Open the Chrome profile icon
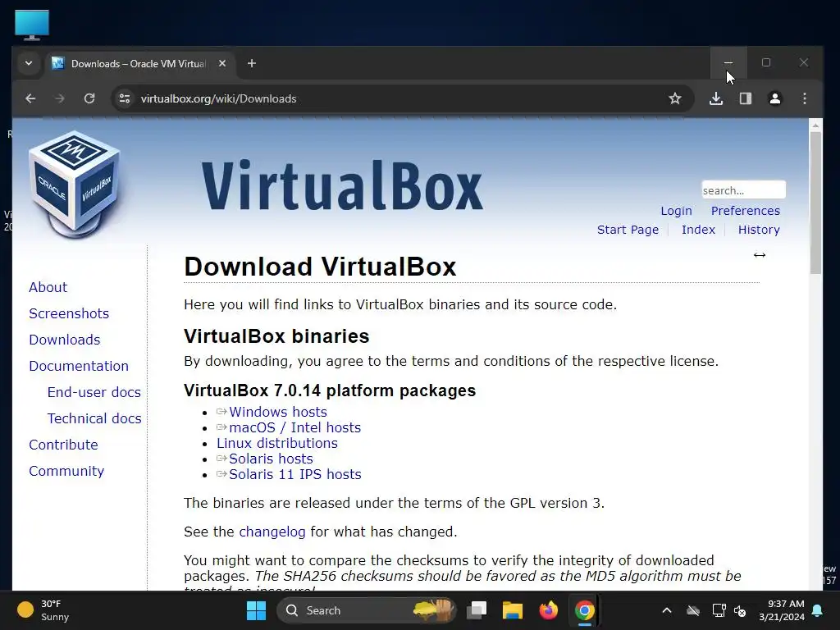Image resolution: width=840 pixels, height=630 pixels. click(775, 98)
